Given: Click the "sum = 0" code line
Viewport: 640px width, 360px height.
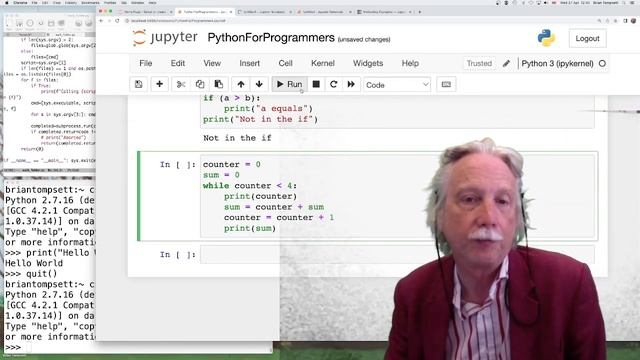Looking at the screenshot, I should pos(221,175).
